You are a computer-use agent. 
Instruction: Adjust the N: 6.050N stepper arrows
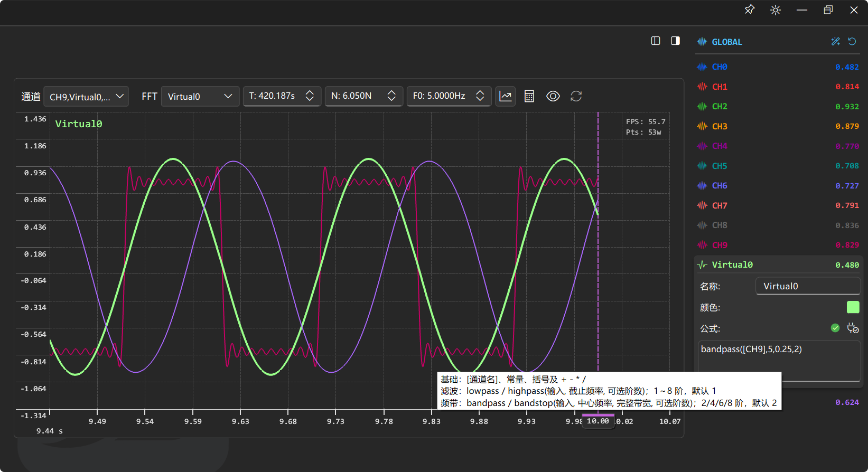(392, 96)
